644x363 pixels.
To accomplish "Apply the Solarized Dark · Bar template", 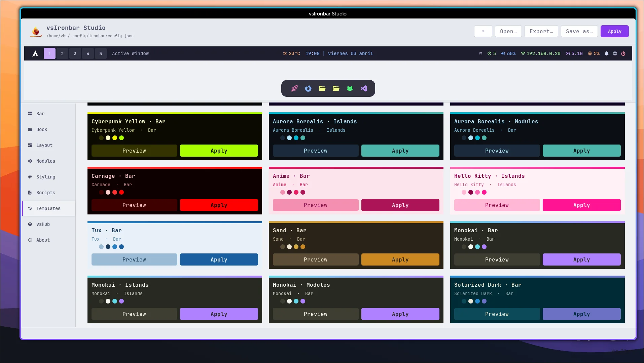I will 582,314.
